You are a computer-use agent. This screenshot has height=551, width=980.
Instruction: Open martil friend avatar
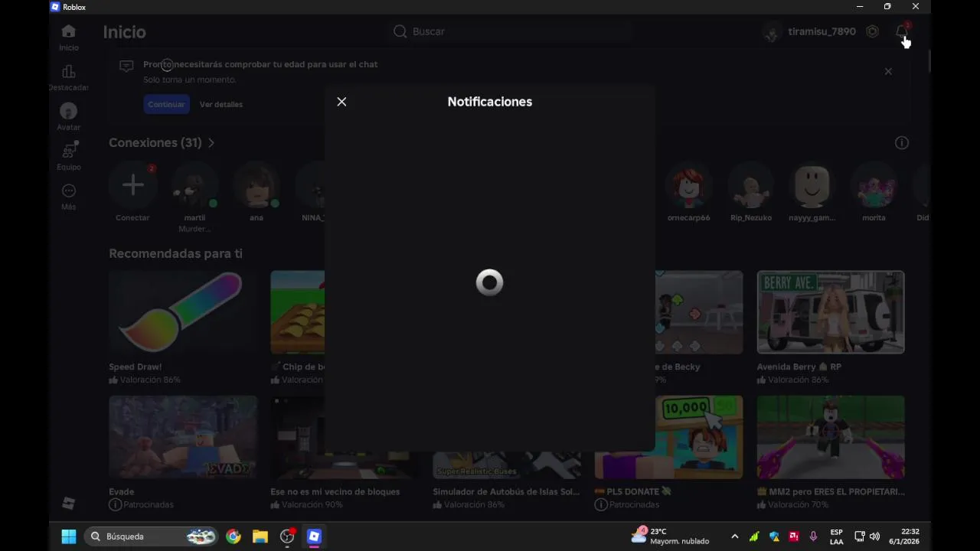point(194,185)
